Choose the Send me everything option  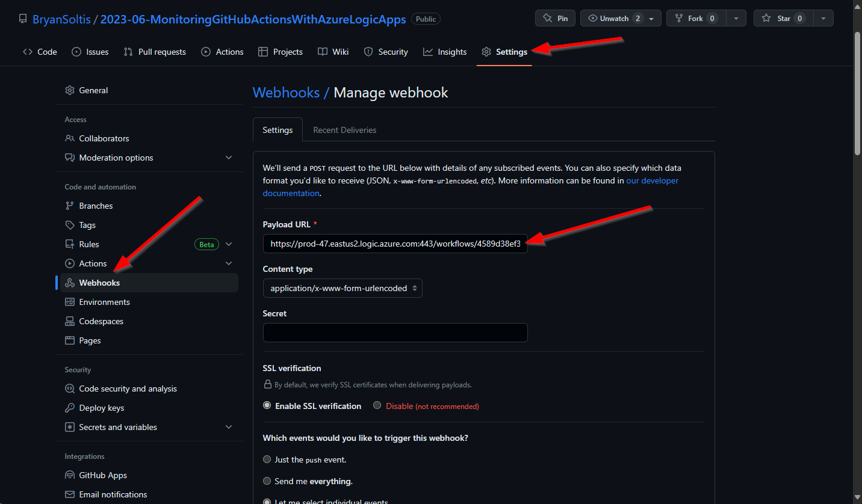tap(267, 481)
